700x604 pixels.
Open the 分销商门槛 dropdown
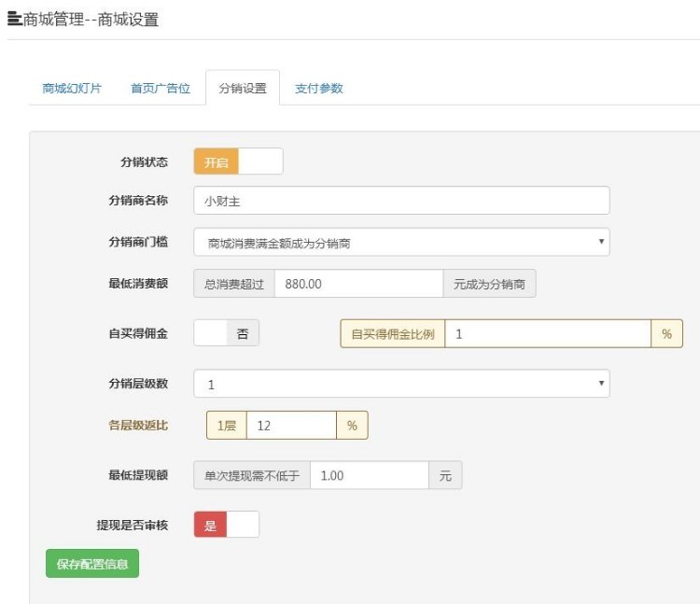401,243
